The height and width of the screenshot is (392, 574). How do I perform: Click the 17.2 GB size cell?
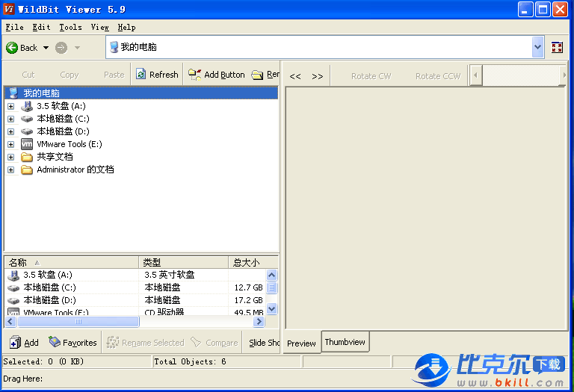pos(248,300)
